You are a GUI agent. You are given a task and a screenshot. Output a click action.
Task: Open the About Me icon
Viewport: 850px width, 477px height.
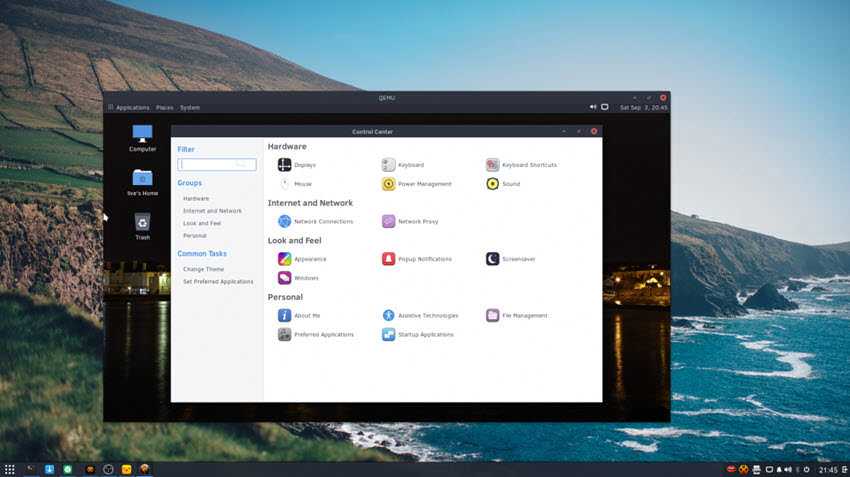pos(285,315)
